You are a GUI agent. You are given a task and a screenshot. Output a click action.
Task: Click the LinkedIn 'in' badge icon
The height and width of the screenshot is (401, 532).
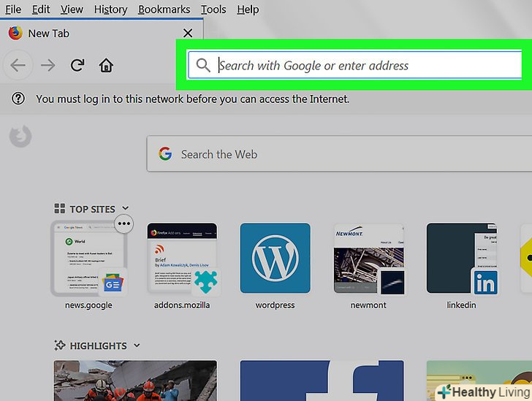coord(485,282)
